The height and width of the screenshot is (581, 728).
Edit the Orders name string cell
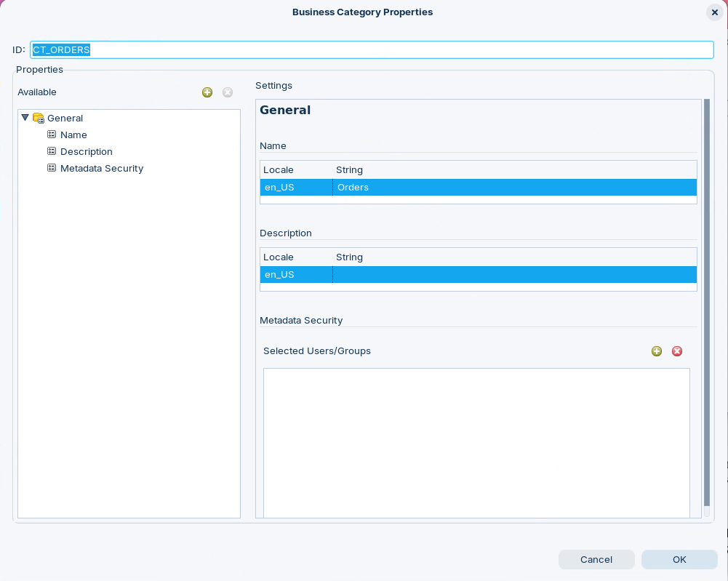point(513,188)
